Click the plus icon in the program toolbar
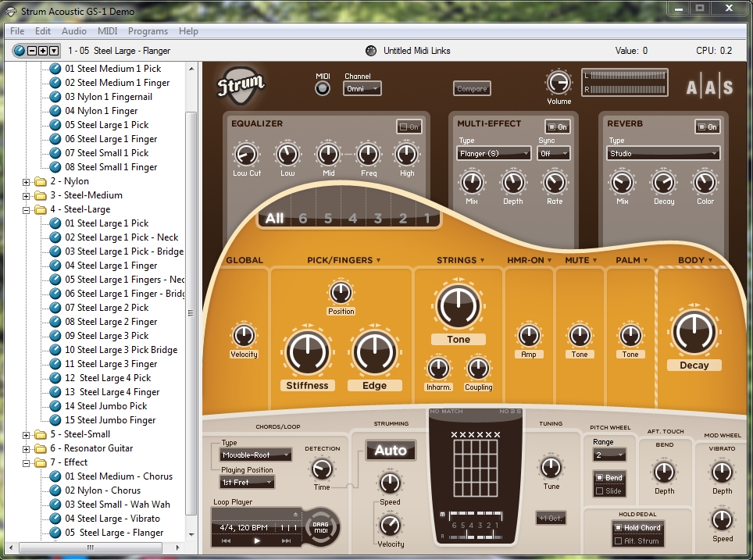Image resolution: width=753 pixels, height=560 pixels. click(x=43, y=51)
